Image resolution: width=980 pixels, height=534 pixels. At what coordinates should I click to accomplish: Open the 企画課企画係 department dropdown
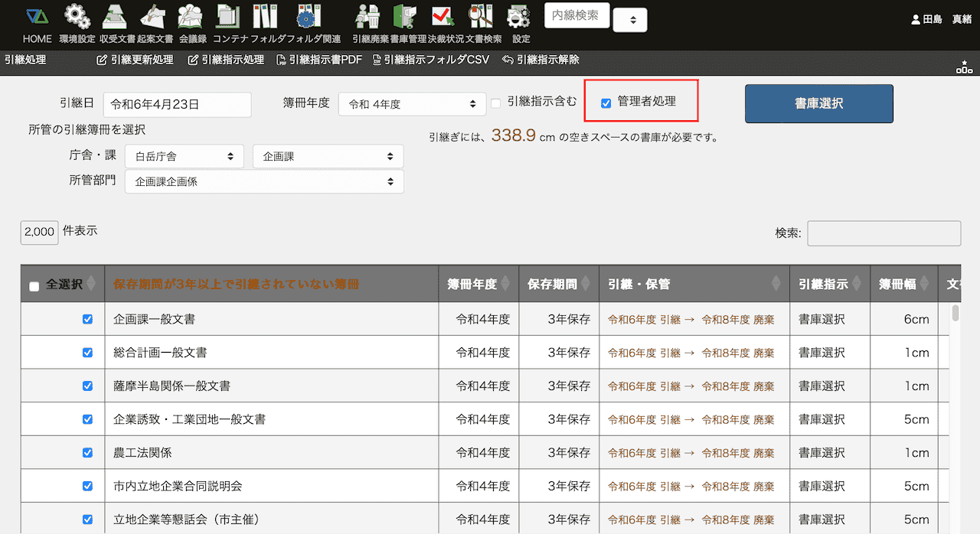pyautogui.click(x=264, y=182)
